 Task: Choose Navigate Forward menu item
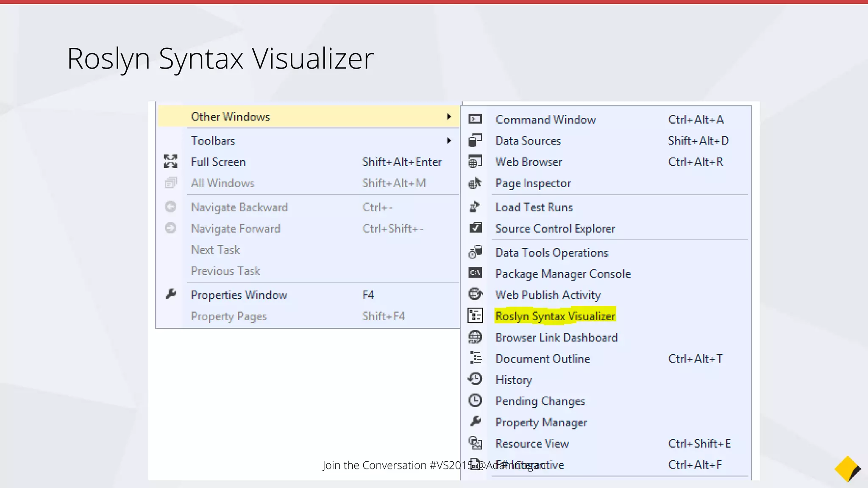[309, 228]
